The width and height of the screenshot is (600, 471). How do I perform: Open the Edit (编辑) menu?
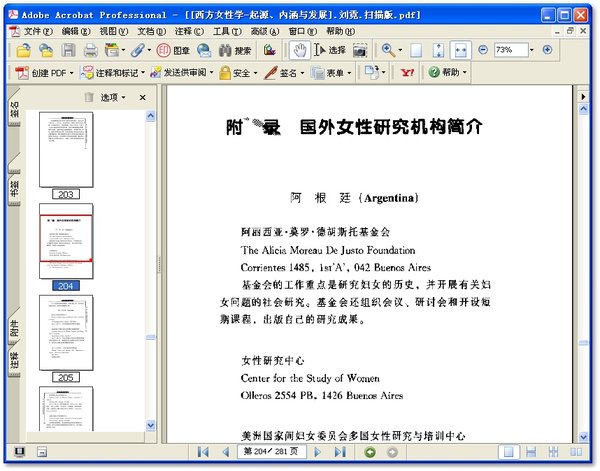[76, 31]
